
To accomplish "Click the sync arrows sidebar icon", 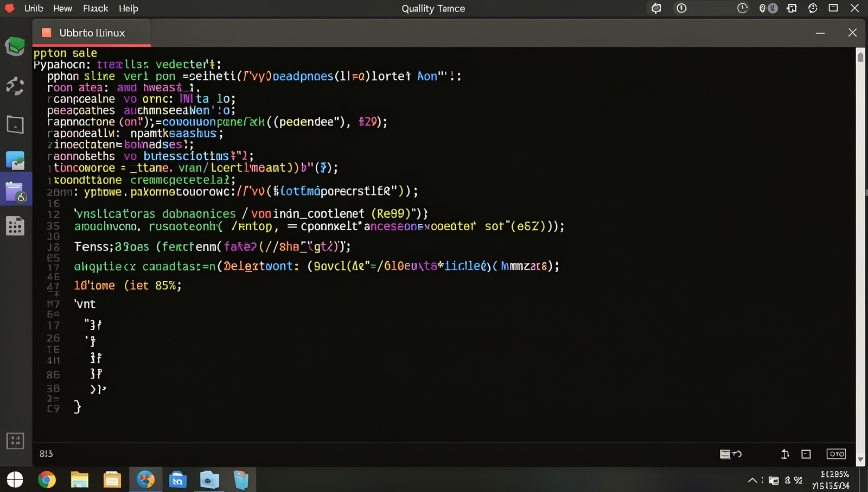I will tap(15, 86).
